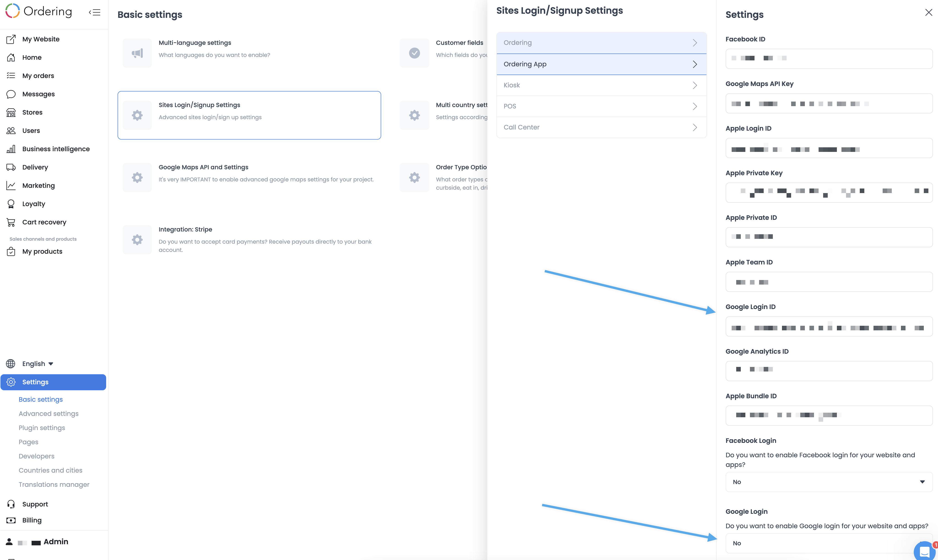Click the Apple Private ID field
The width and height of the screenshot is (938, 560).
click(829, 237)
